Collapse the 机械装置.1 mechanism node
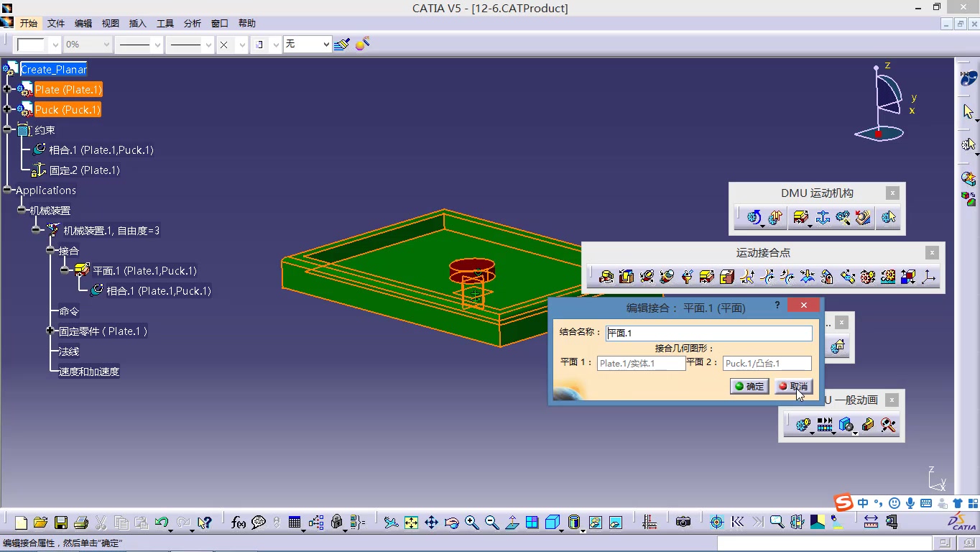 (36, 230)
